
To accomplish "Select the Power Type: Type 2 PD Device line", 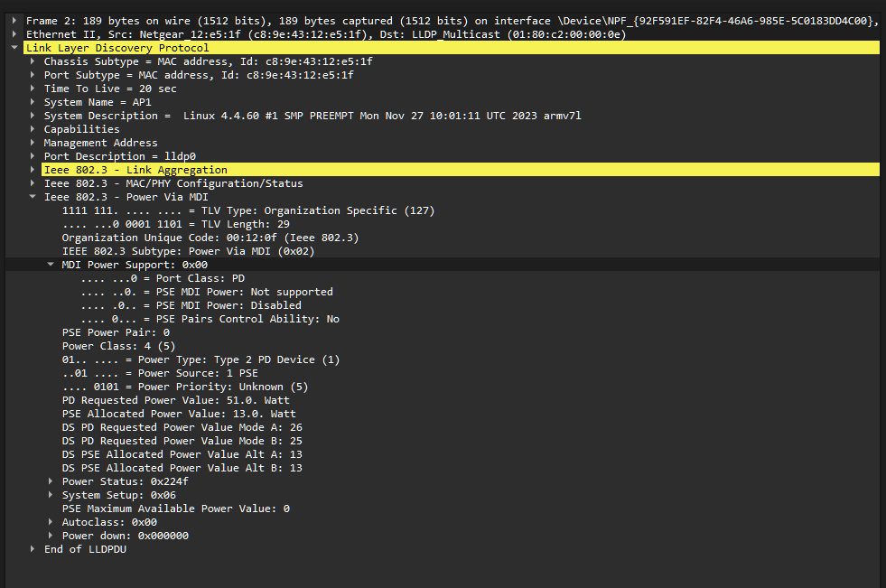I will 201,359.
